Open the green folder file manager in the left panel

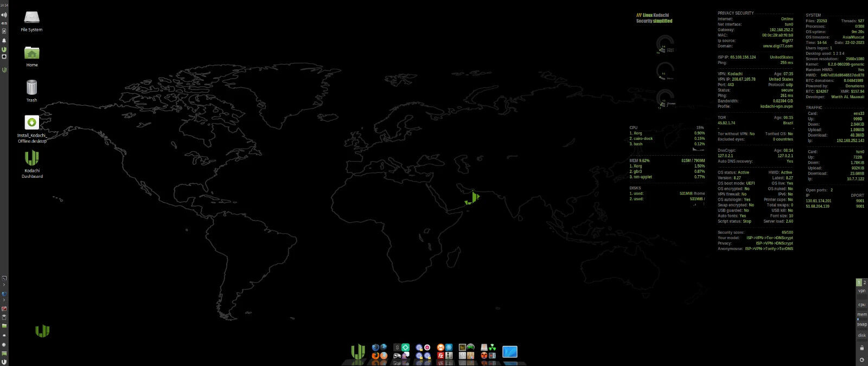click(x=4, y=326)
